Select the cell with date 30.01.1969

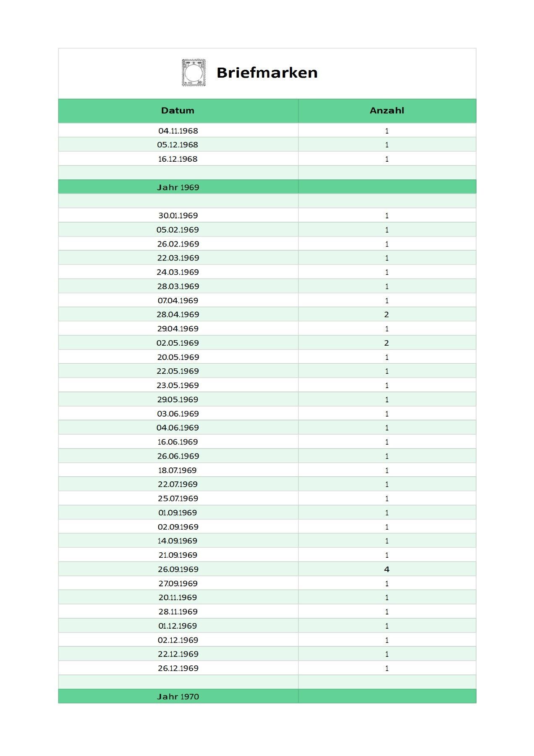178,215
